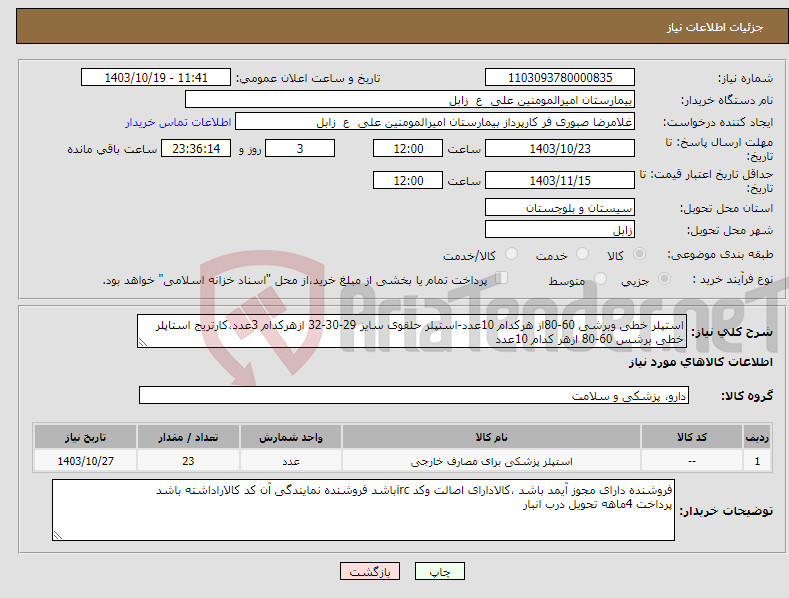This screenshot has height=598, width=789.
Task: Select the جزیی purchase type radio
Action: pyautogui.click(x=664, y=279)
